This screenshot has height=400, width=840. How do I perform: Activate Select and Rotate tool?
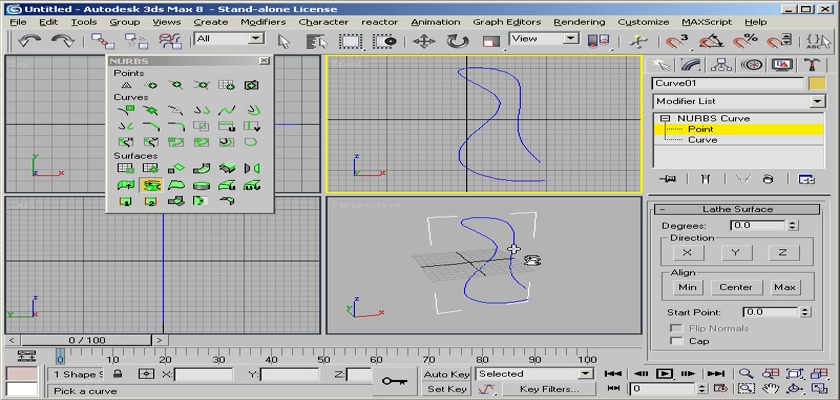point(457,41)
